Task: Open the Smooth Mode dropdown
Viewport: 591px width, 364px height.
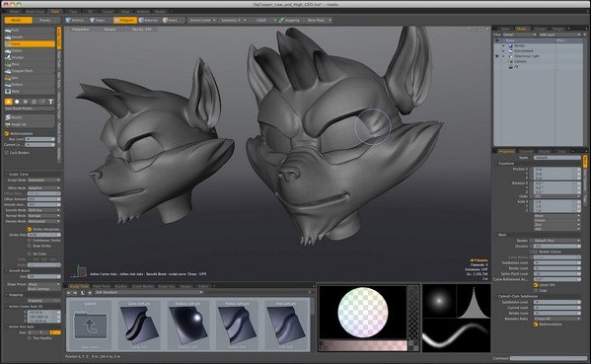Action: (x=44, y=210)
